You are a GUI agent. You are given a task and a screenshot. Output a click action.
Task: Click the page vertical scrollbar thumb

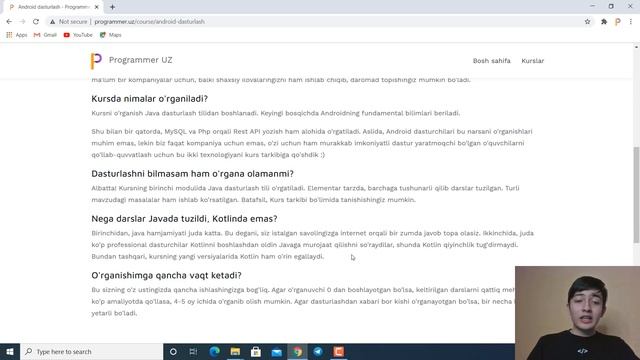636,195
